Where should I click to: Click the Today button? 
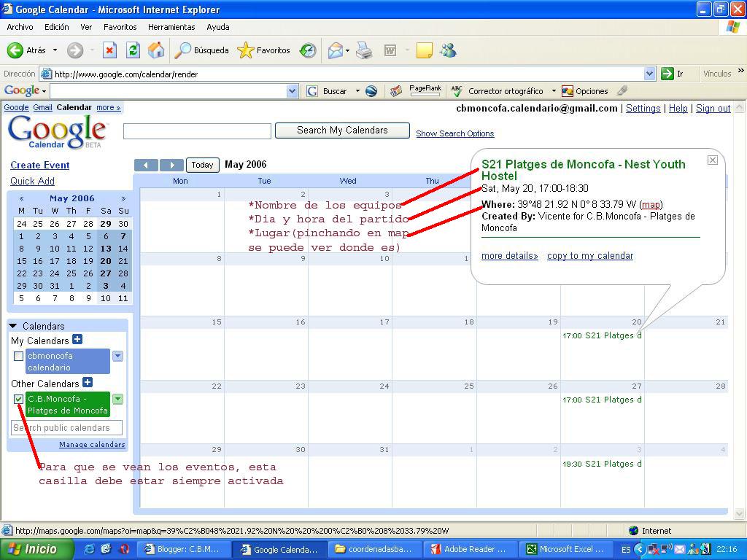click(203, 165)
